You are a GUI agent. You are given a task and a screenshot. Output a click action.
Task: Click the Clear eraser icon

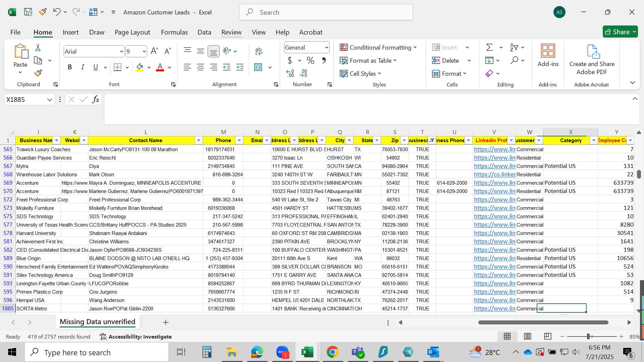click(489, 73)
